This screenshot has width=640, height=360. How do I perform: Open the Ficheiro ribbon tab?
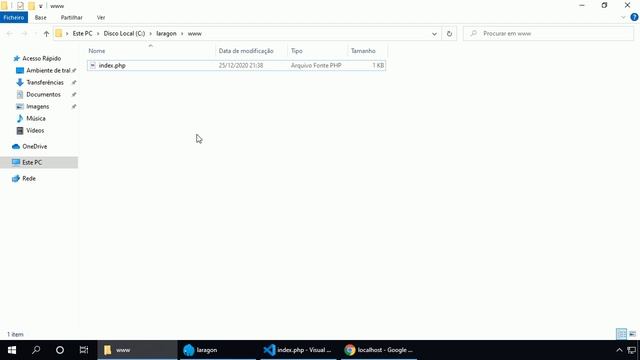tap(14, 18)
